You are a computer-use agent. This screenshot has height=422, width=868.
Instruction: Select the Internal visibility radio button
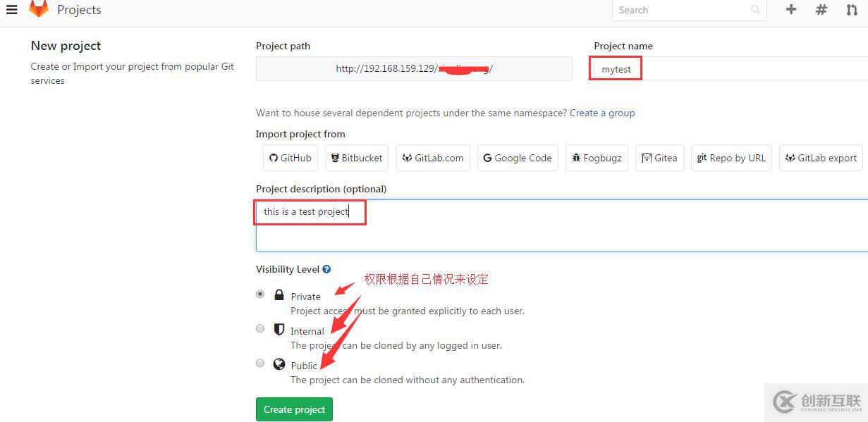tap(260, 328)
